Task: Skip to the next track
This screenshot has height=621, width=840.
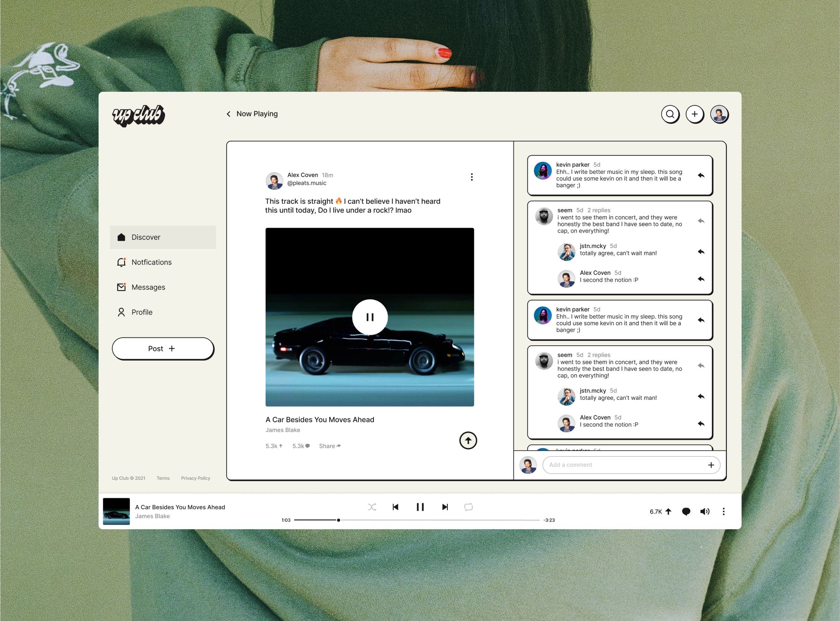Action: pyautogui.click(x=445, y=507)
